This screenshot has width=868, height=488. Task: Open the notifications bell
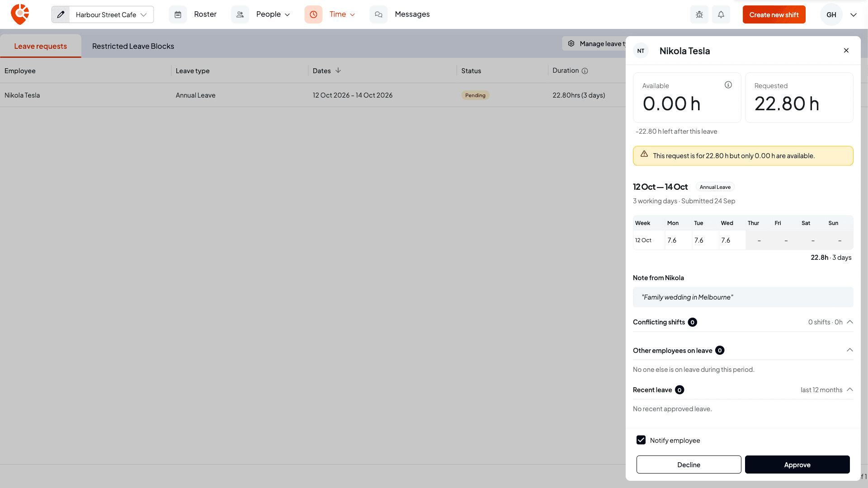[x=721, y=14]
